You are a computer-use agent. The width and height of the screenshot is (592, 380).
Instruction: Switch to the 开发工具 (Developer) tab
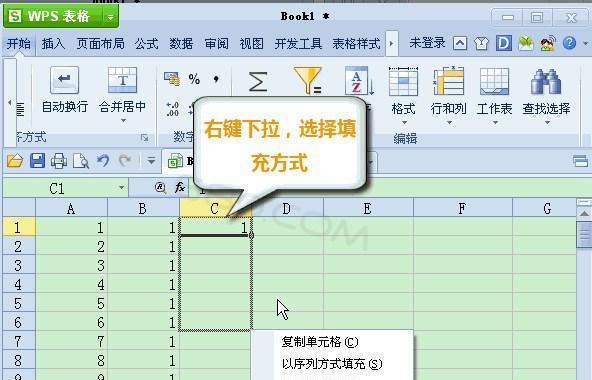(298, 44)
